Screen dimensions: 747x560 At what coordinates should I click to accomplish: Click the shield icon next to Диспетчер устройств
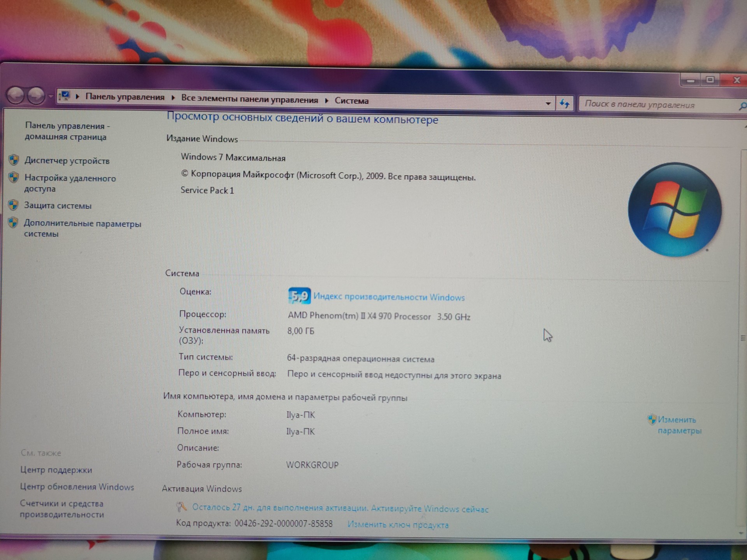click(x=14, y=159)
